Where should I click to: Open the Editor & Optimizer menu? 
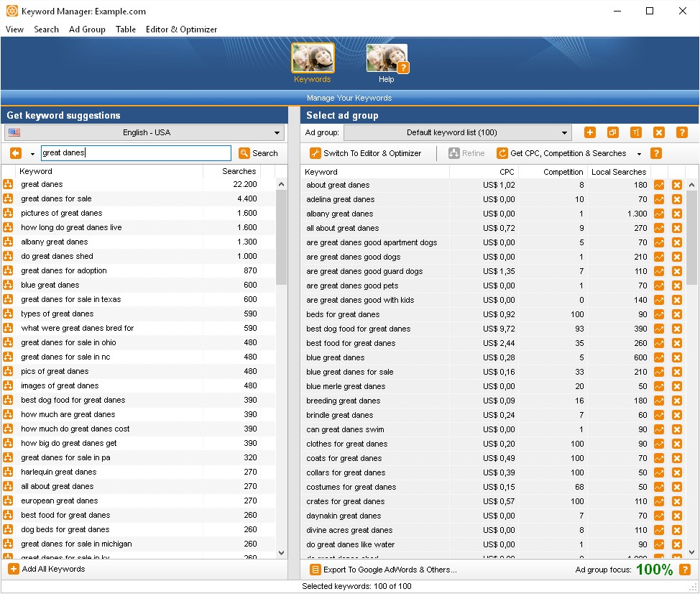pos(181,29)
